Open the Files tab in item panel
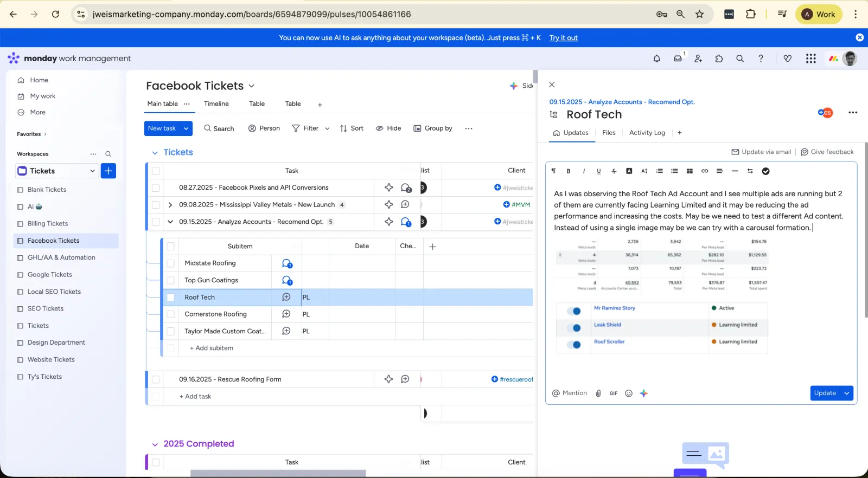Image resolution: width=868 pixels, height=478 pixels. [x=609, y=133]
